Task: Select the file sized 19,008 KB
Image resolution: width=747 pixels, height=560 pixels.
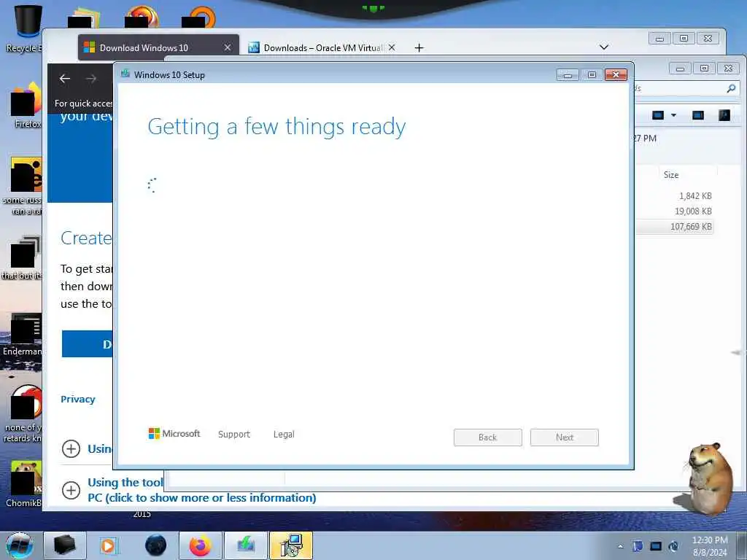Action: point(693,211)
